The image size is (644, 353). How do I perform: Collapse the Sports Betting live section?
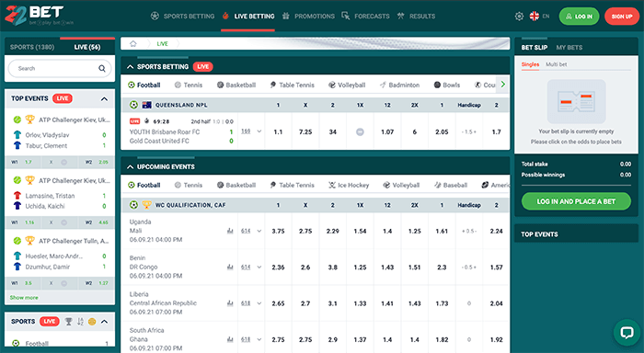coord(131,67)
